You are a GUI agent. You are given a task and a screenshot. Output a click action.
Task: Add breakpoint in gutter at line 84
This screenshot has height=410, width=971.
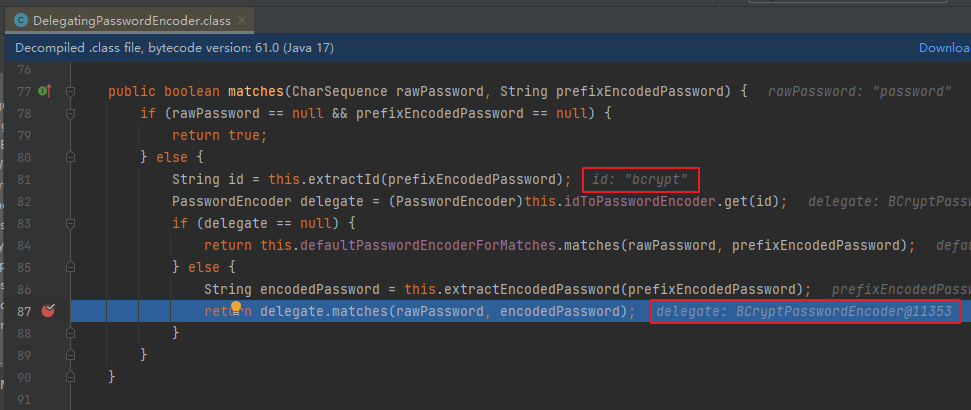48,245
